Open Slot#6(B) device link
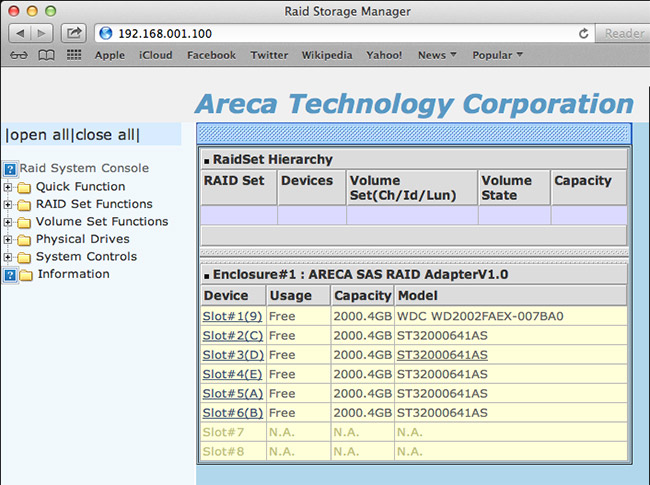650x485 pixels. pos(233,413)
